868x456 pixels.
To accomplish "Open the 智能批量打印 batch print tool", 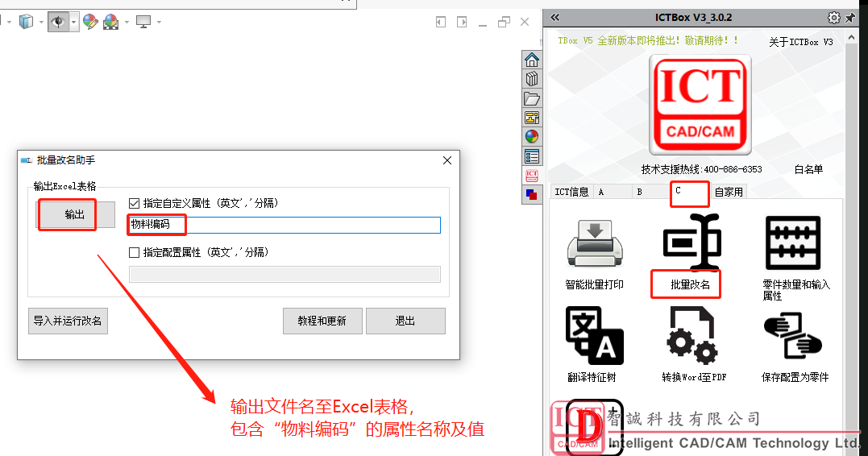I will click(595, 254).
